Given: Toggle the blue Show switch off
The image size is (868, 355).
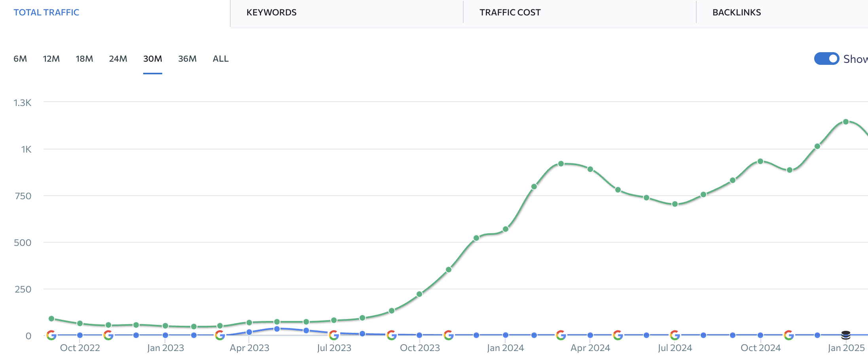Looking at the screenshot, I should pos(826,59).
